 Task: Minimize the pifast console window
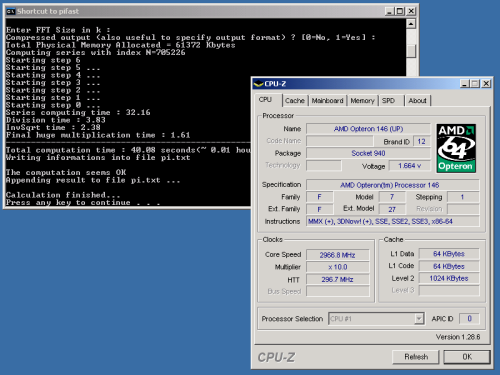[x=390, y=11]
